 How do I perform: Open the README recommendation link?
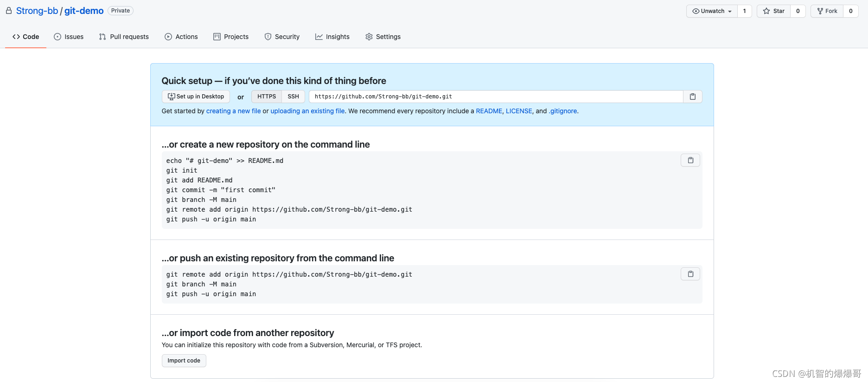489,111
